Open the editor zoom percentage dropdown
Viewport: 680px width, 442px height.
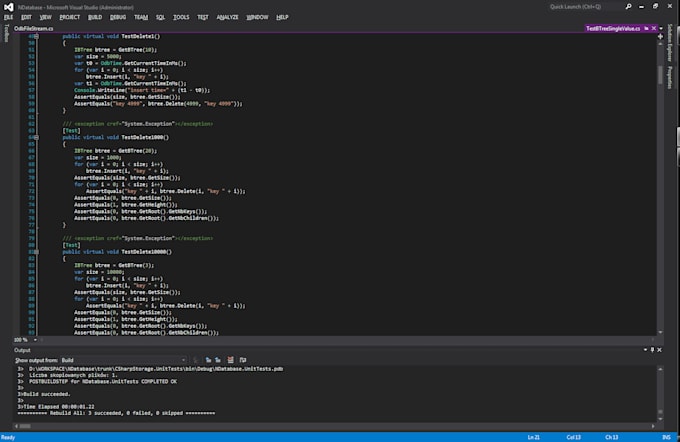[x=35, y=340]
